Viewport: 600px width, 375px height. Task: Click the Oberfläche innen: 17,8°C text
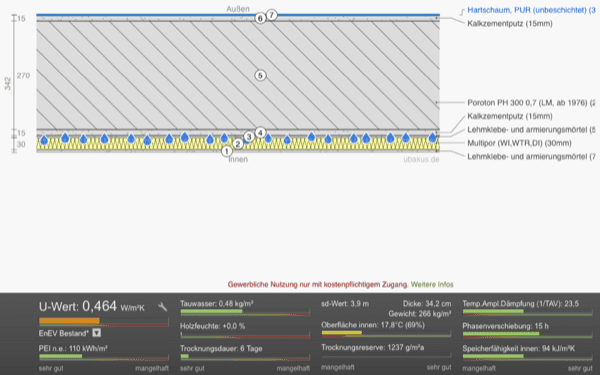[x=373, y=325]
